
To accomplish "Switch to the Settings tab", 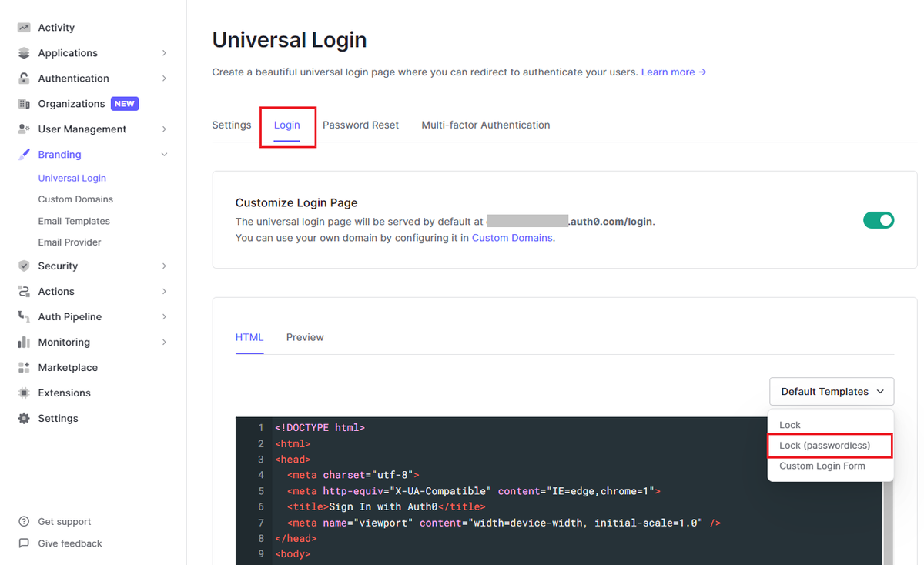I will [232, 125].
